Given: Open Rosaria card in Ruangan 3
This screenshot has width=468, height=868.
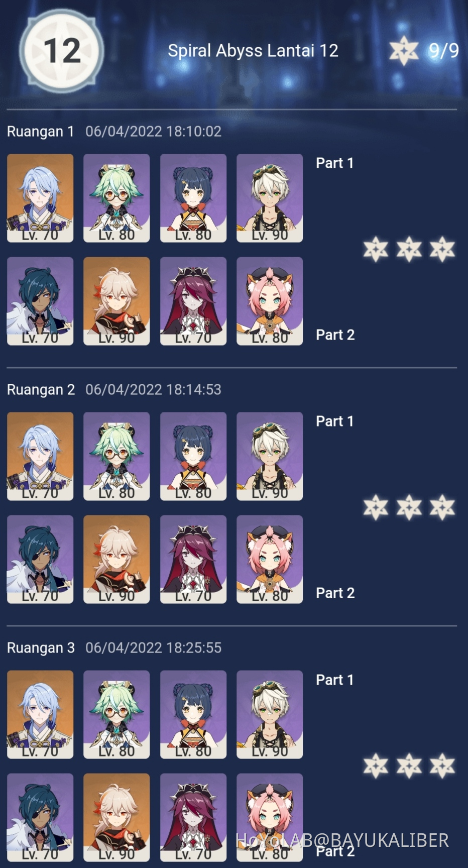Looking at the screenshot, I should pyautogui.click(x=193, y=818).
